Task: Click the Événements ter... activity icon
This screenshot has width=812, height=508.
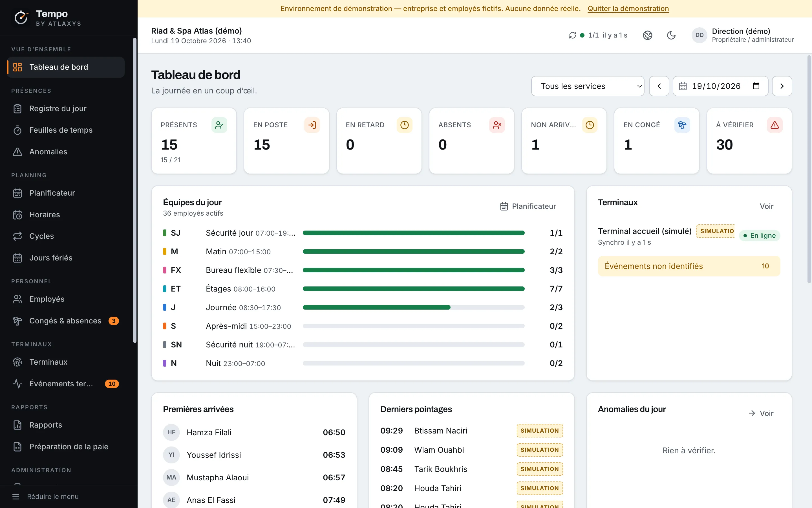Action: point(17,384)
